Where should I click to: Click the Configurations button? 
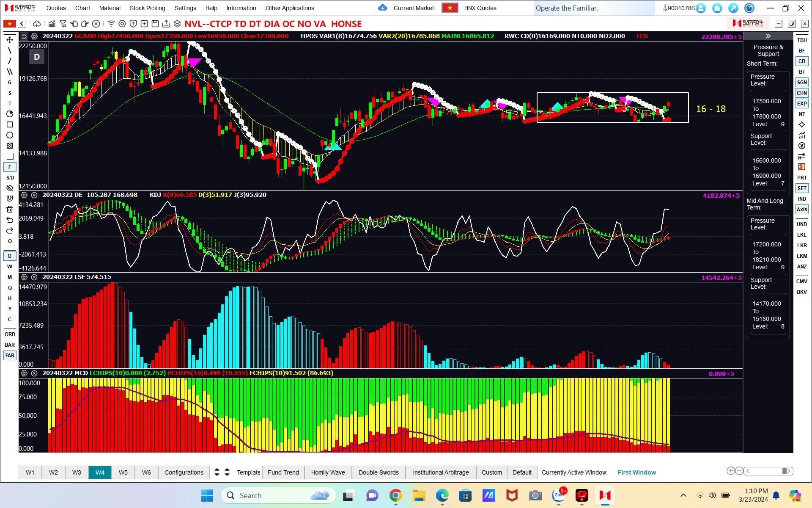(184, 472)
